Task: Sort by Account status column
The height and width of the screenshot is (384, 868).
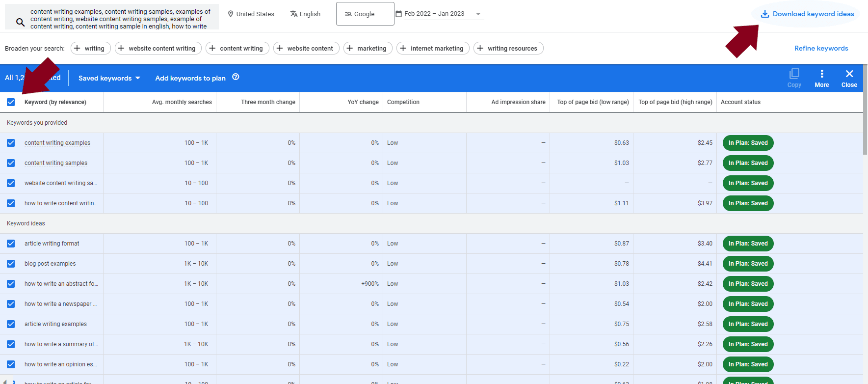Action: click(x=740, y=102)
